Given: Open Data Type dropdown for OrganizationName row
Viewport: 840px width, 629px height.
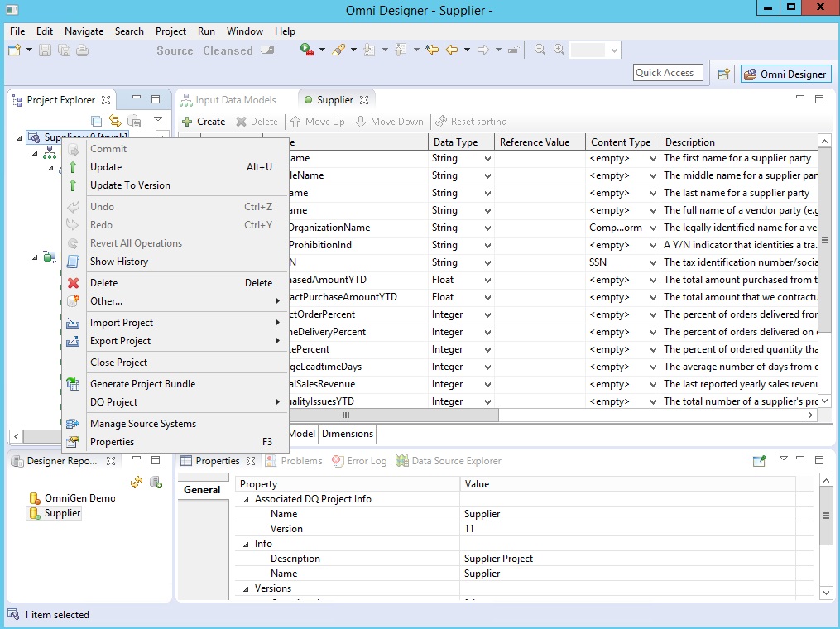Looking at the screenshot, I should 487,228.
